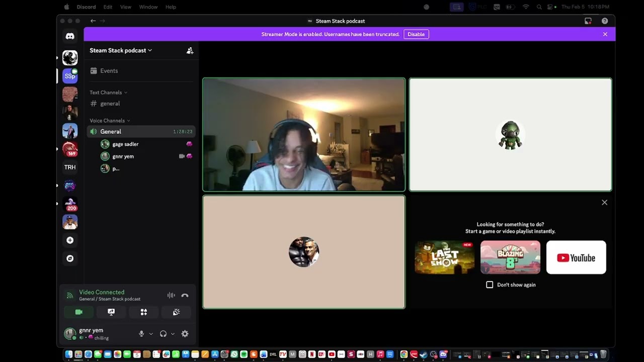
Task: Mute the microphone
Action: point(141,334)
